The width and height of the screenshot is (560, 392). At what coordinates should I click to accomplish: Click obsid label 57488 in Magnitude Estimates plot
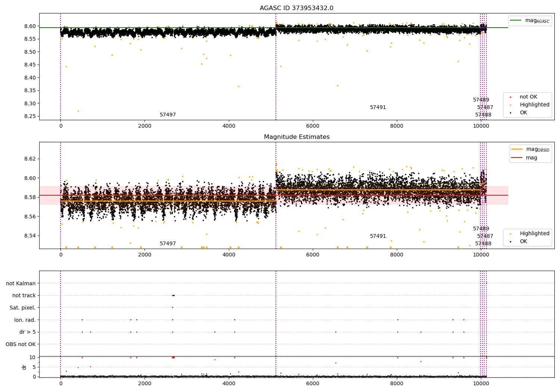[x=483, y=244]
